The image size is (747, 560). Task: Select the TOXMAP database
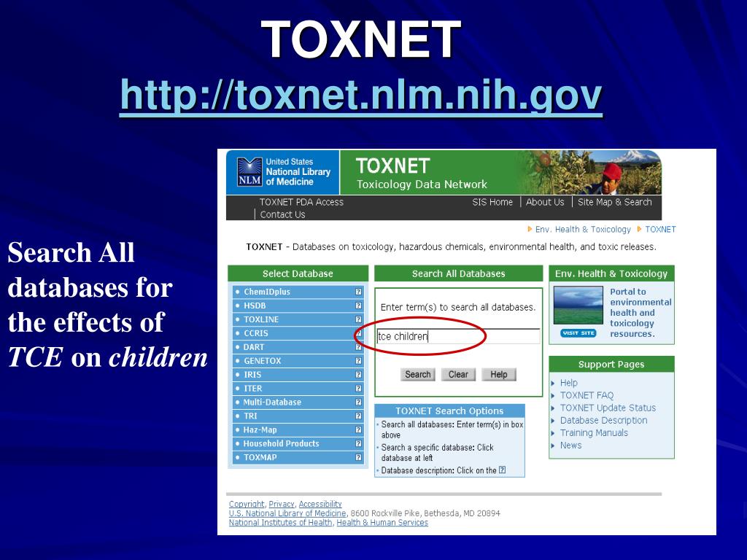(260, 458)
